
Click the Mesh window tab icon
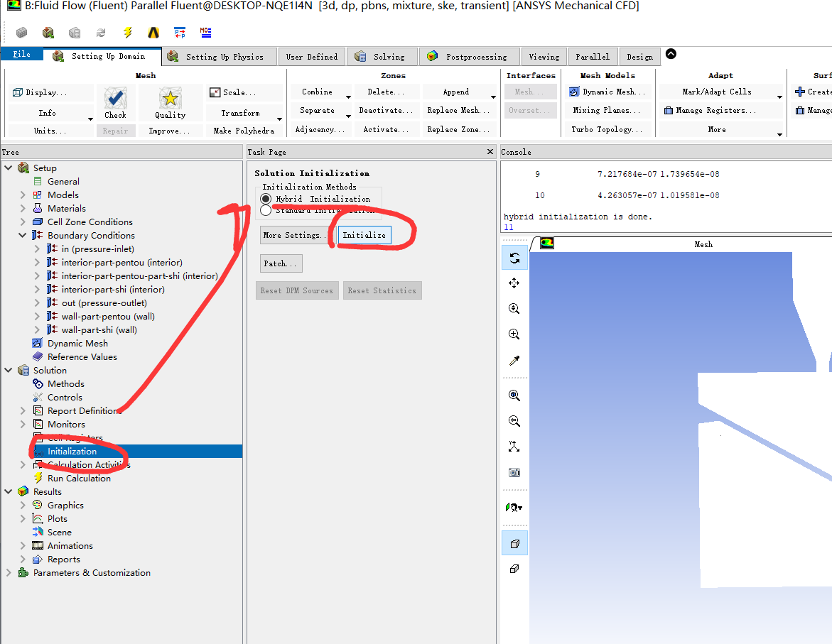[x=546, y=244]
